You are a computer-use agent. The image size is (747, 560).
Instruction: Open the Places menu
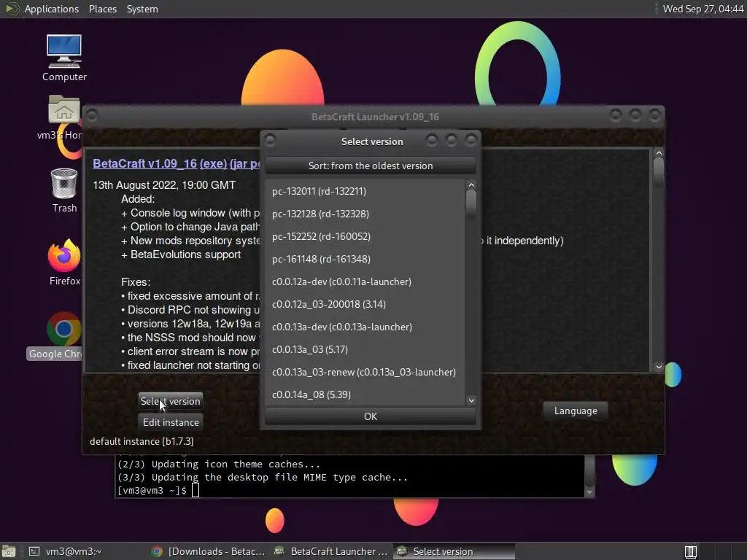pos(102,9)
